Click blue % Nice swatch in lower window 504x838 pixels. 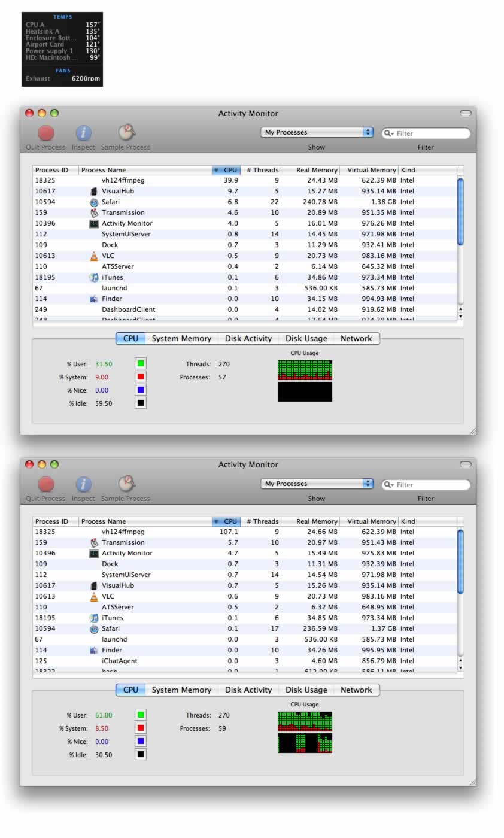click(x=141, y=741)
